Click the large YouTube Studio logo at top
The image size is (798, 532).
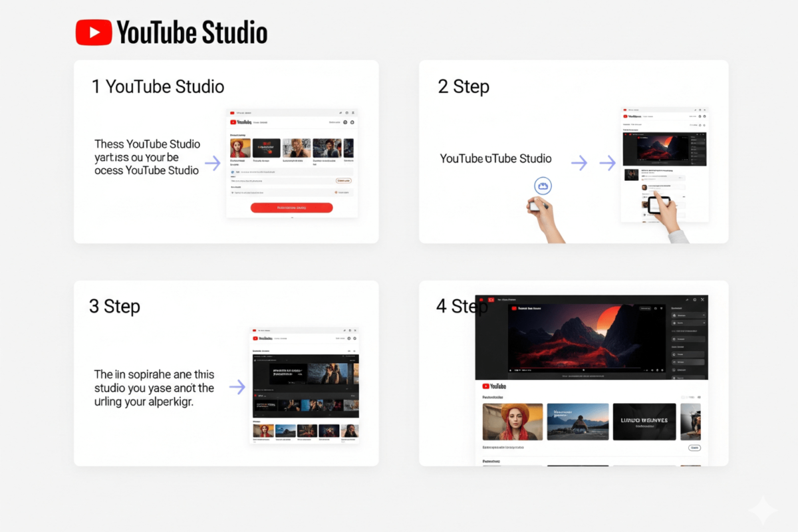click(172, 33)
